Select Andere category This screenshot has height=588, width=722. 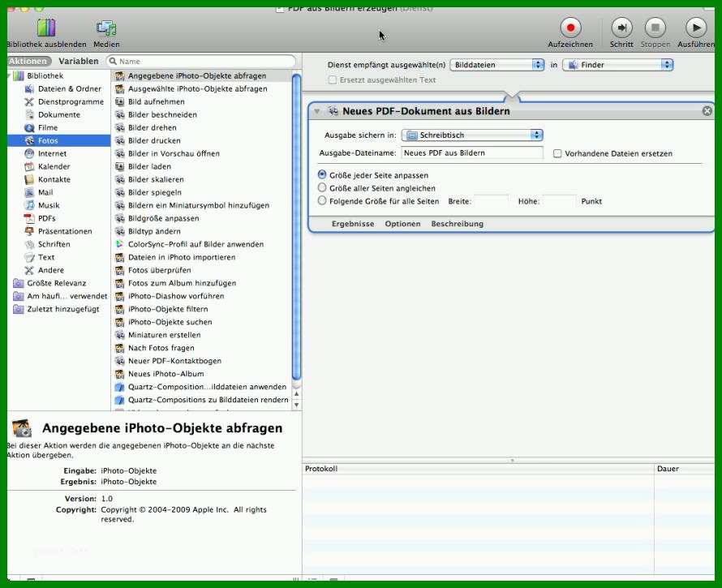[44, 270]
